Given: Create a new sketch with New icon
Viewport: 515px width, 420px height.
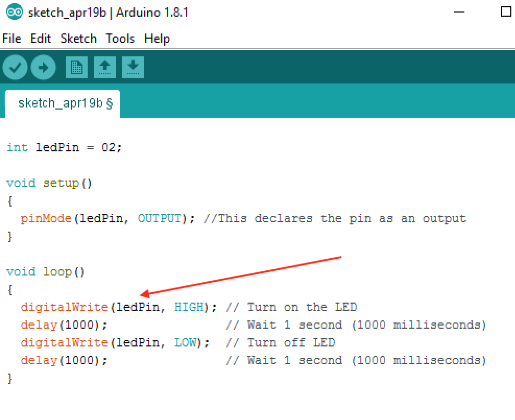Looking at the screenshot, I should pyautogui.click(x=77, y=67).
